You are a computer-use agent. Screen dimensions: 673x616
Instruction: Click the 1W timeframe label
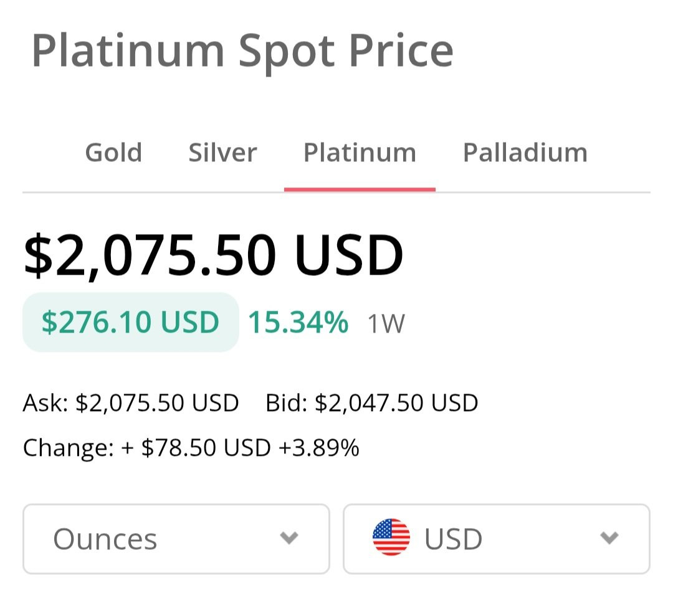point(386,324)
